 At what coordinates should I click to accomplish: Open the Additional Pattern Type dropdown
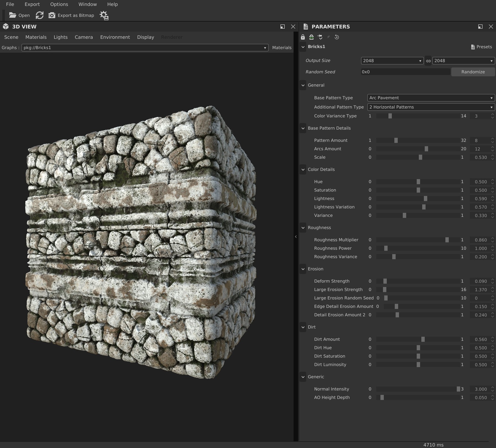430,107
